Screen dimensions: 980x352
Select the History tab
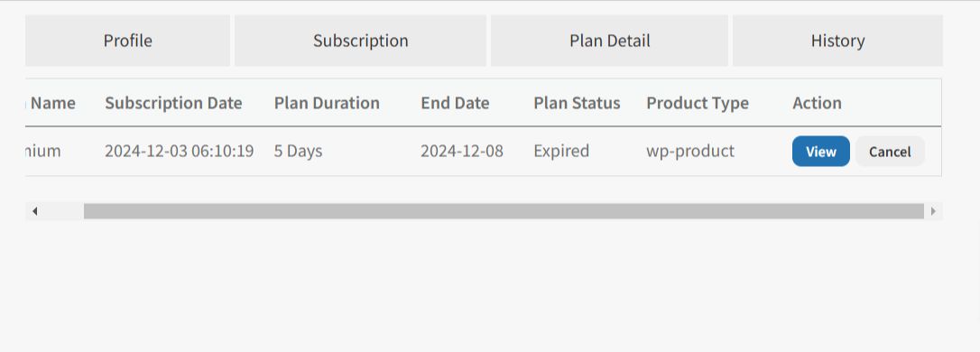tap(837, 41)
